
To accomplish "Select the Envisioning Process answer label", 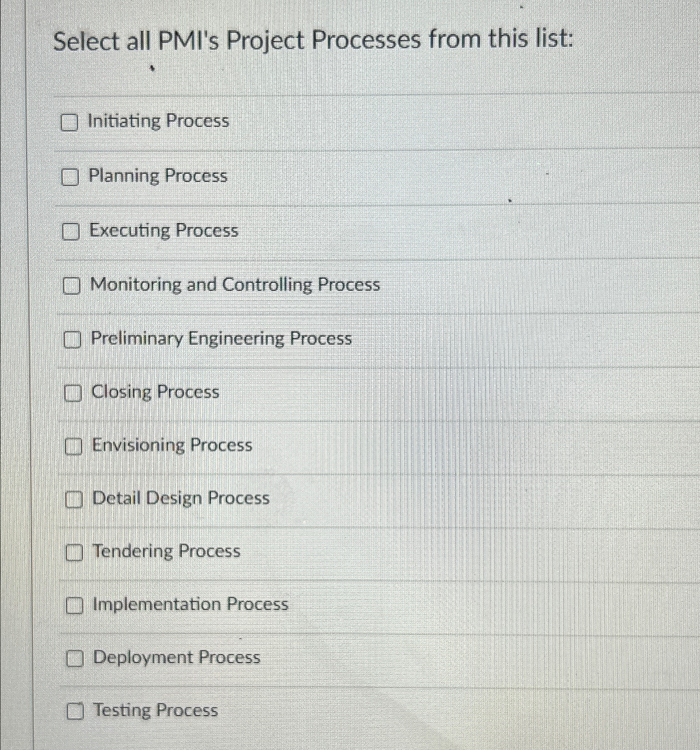I will pyautogui.click(x=172, y=445).
